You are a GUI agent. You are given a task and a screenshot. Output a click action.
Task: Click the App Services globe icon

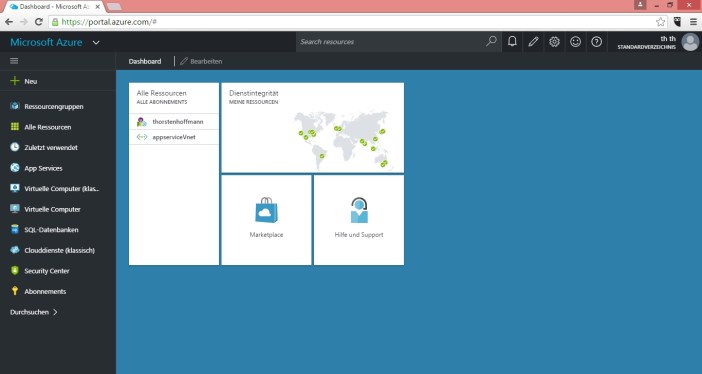pyautogui.click(x=15, y=168)
